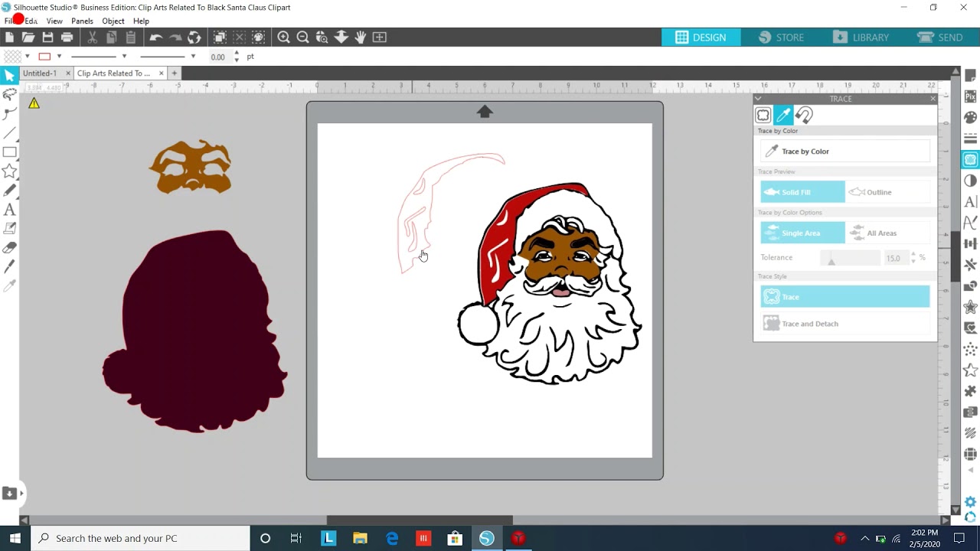The width and height of the screenshot is (980, 551).
Task: Fit page to window icon
Action: [379, 37]
